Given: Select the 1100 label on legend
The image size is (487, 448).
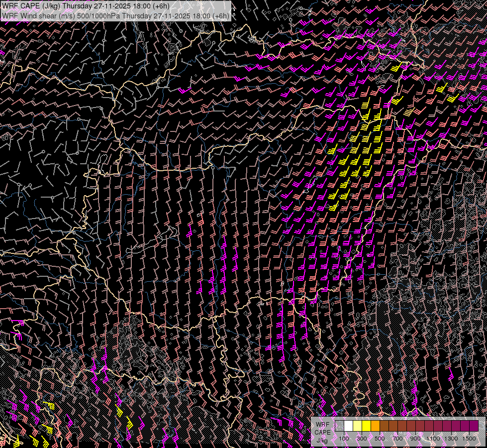Looking at the screenshot, I should [x=433, y=438].
